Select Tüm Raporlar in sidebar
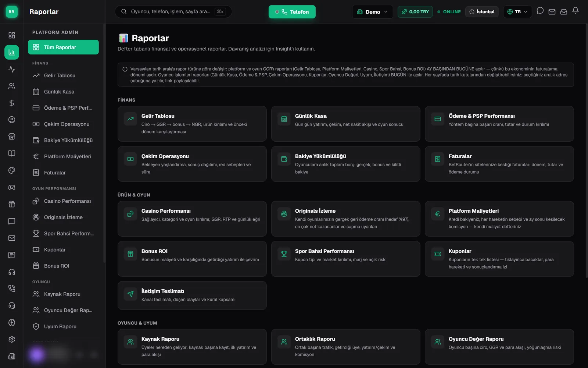This screenshot has height=368, width=588. point(63,47)
